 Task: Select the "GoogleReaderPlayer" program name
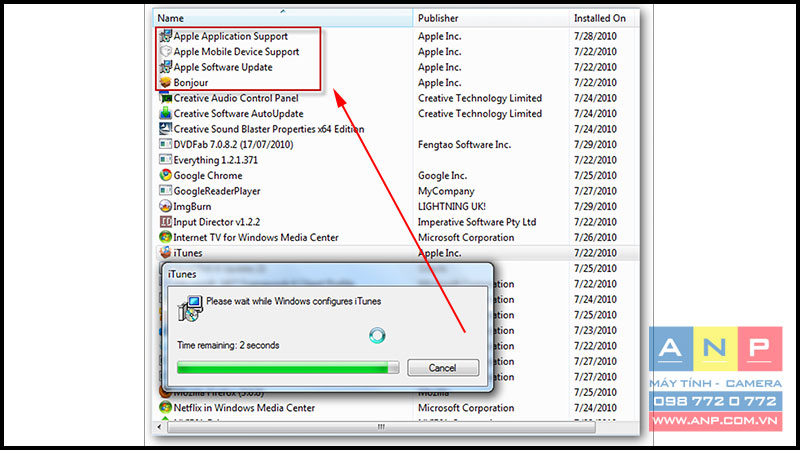217,191
